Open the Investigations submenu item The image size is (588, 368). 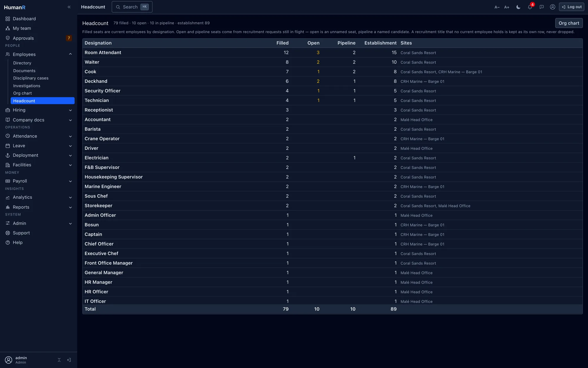pos(42,86)
